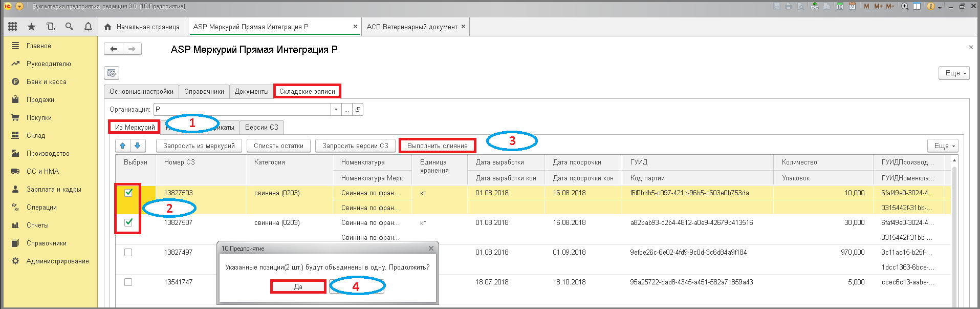Open Руководителю section in sidebar

point(49,64)
